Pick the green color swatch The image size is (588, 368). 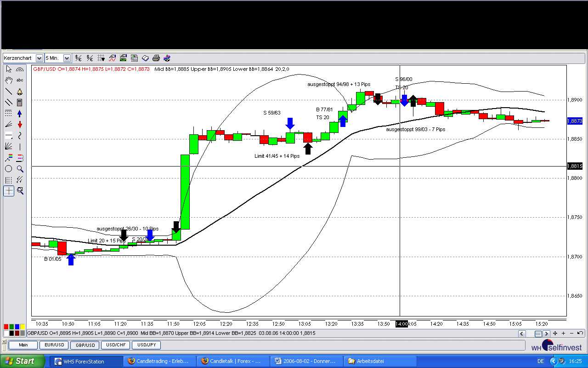pyautogui.click(x=11, y=327)
